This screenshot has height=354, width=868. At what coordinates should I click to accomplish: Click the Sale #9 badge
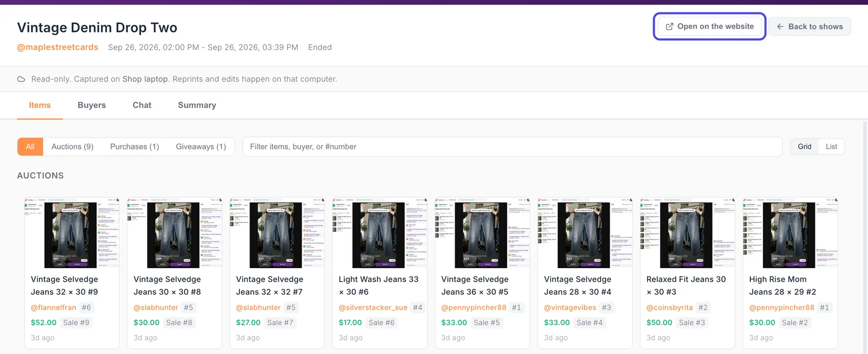tap(76, 323)
